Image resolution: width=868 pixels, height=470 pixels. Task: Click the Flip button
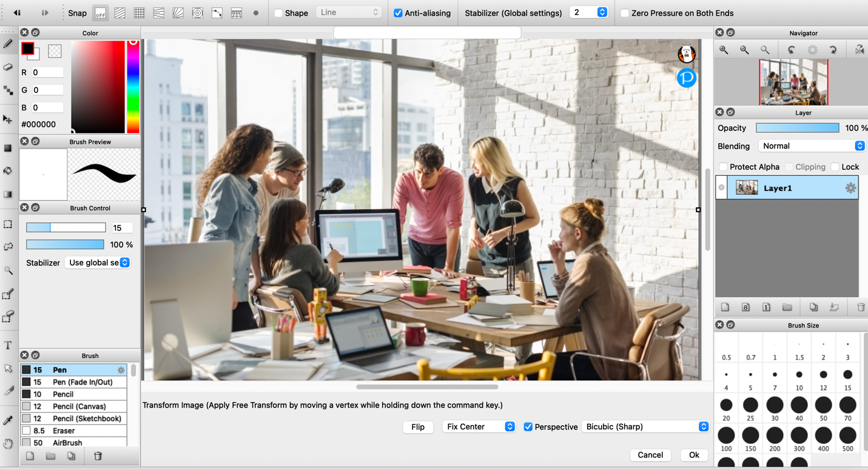pyautogui.click(x=418, y=427)
